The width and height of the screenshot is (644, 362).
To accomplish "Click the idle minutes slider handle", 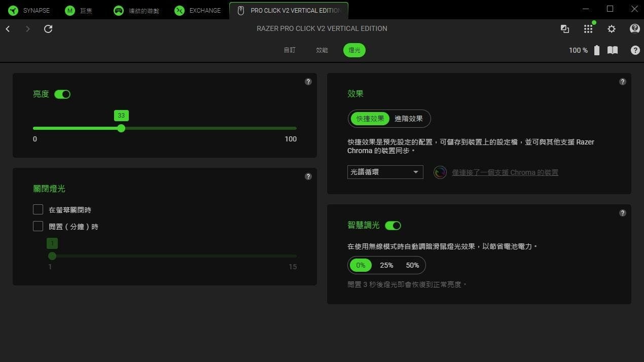I will point(52,256).
